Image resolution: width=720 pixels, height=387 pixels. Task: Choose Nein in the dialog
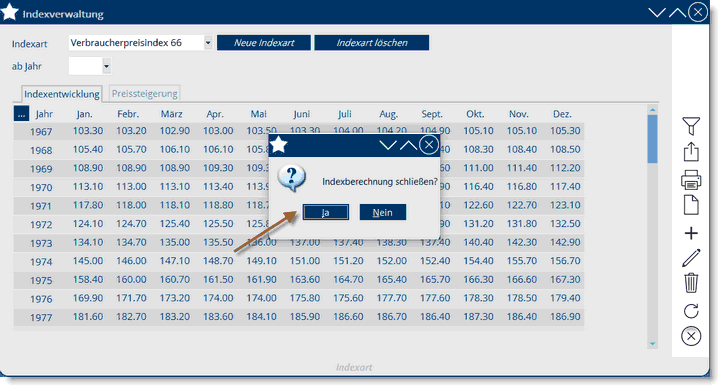pyautogui.click(x=382, y=213)
